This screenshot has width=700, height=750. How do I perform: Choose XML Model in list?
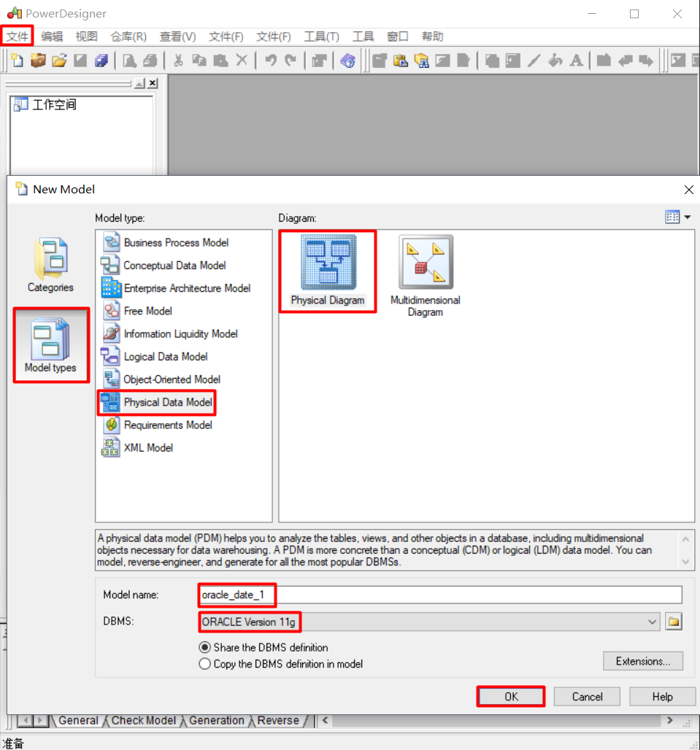[x=148, y=448]
